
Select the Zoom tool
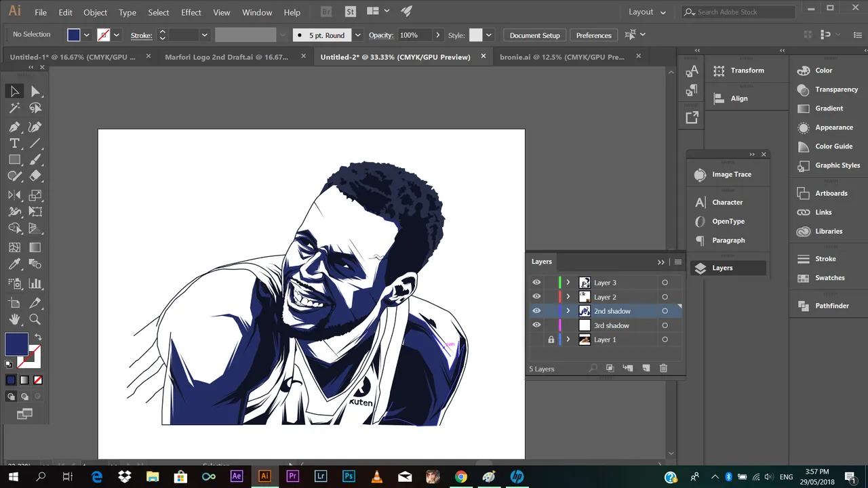coord(36,319)
